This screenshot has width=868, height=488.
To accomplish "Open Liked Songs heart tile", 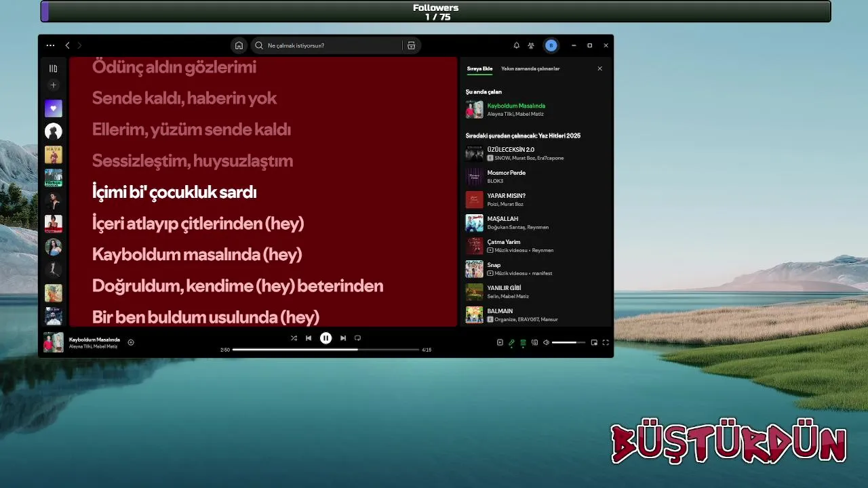I will 53,108.
